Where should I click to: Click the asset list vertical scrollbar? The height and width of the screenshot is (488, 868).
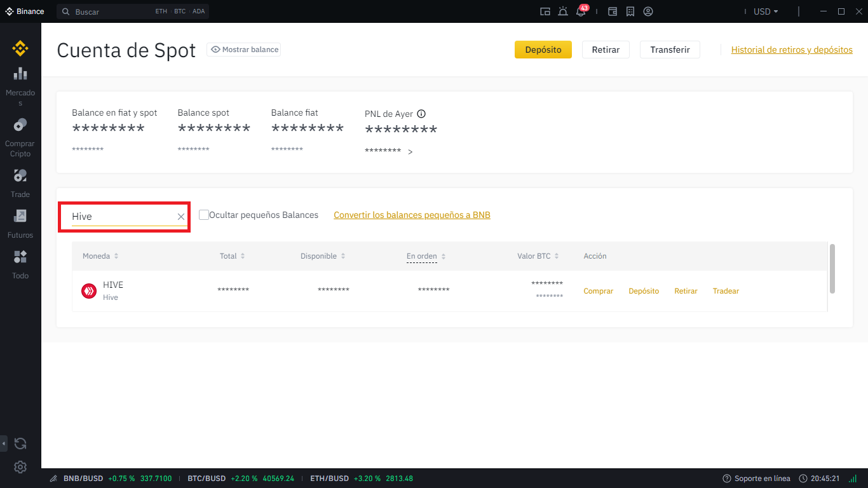click(x=832, y=268)
